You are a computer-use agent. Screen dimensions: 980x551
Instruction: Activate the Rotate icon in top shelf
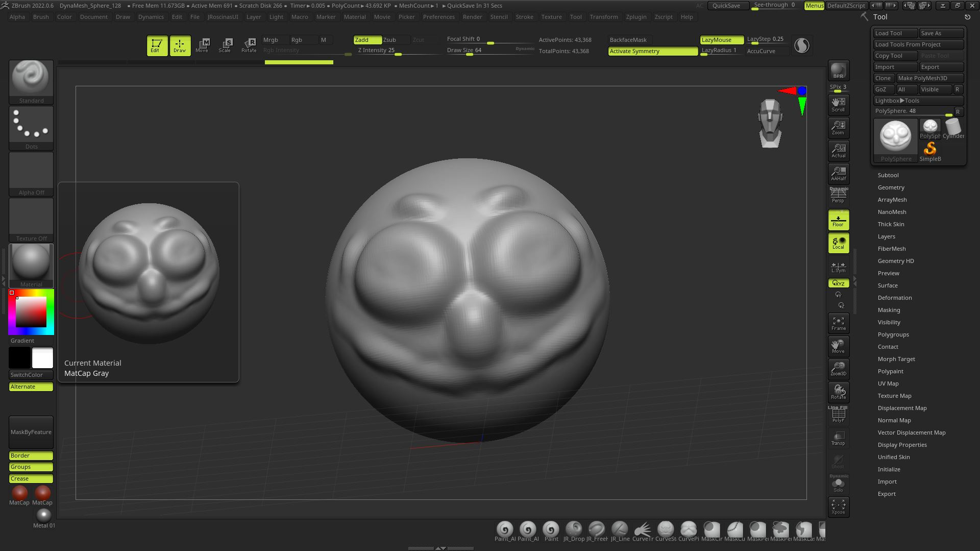[x=249, y=45]
